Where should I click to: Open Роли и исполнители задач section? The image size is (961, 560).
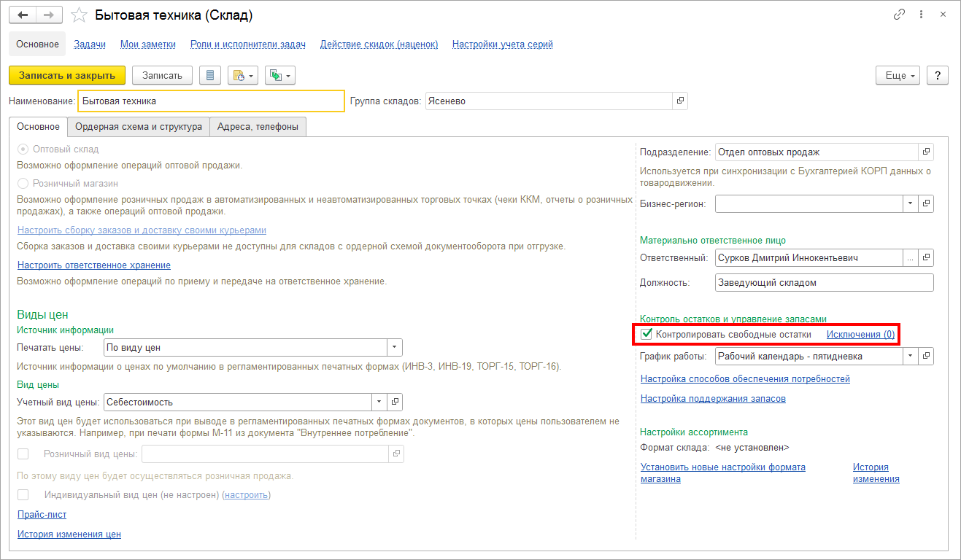tap(248, 44)
